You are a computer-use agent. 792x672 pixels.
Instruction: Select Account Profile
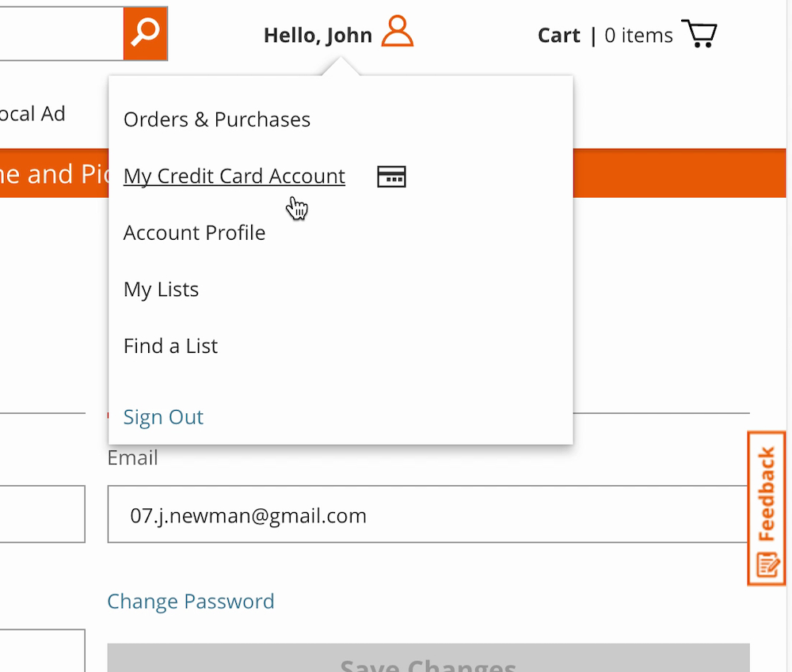click(x=194, y=233)
